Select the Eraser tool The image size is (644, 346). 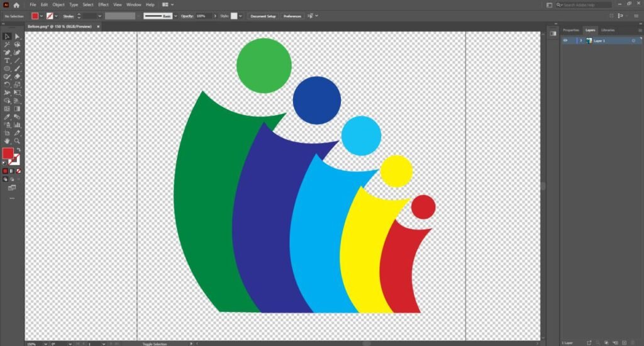(x=17, y=76)
